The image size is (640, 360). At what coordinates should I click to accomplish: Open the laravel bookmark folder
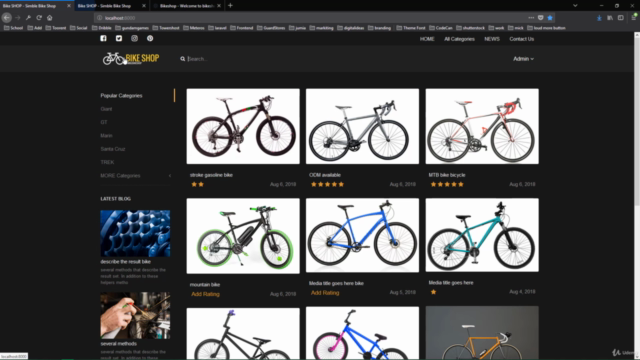(x=218, y=28)
